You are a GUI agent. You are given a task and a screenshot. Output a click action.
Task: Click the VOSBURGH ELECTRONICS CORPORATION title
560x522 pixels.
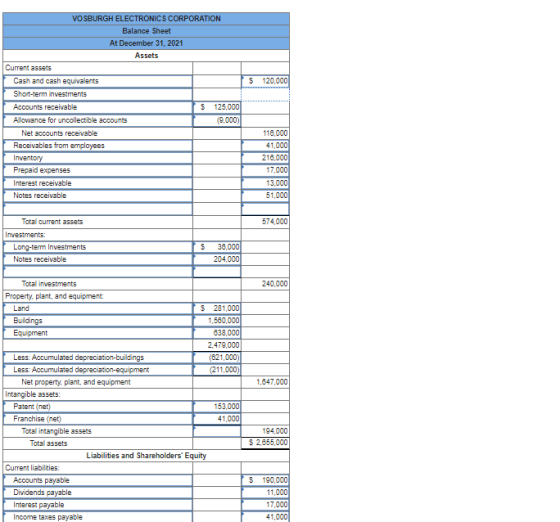(146, 19)
